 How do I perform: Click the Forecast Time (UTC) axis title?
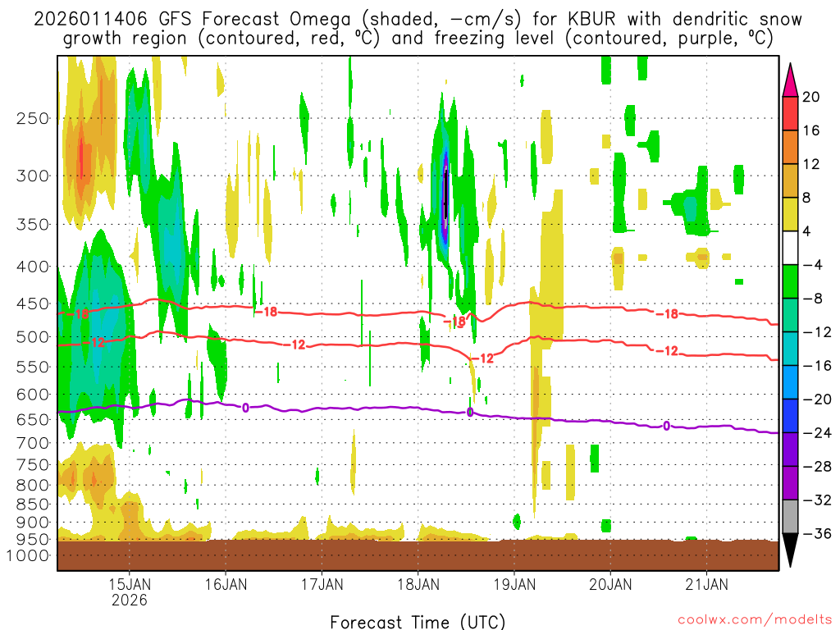pyautogui.click(x=418, y=622)
